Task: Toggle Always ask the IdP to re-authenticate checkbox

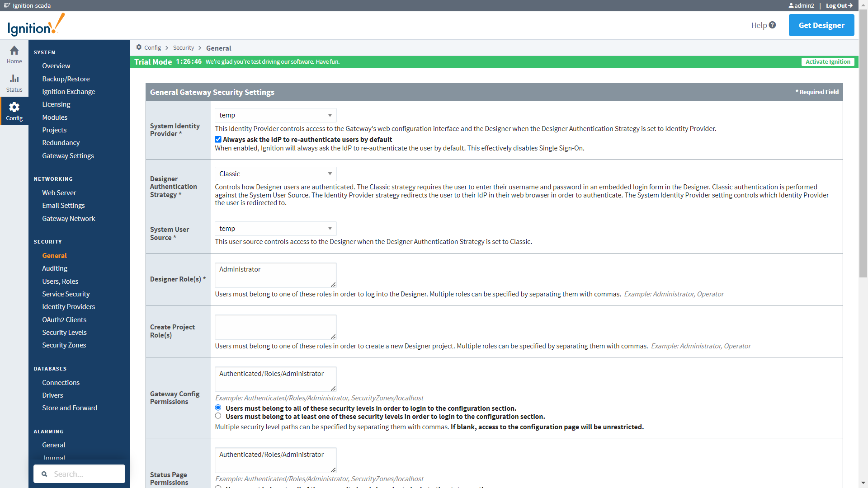Action: [218, 139]
